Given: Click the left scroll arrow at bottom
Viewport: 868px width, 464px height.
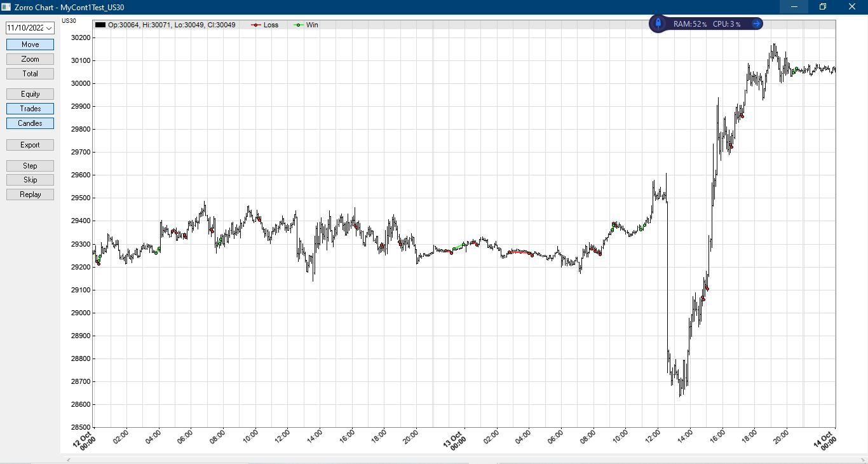Looking at the screenshot, I should tap(69, 460).
